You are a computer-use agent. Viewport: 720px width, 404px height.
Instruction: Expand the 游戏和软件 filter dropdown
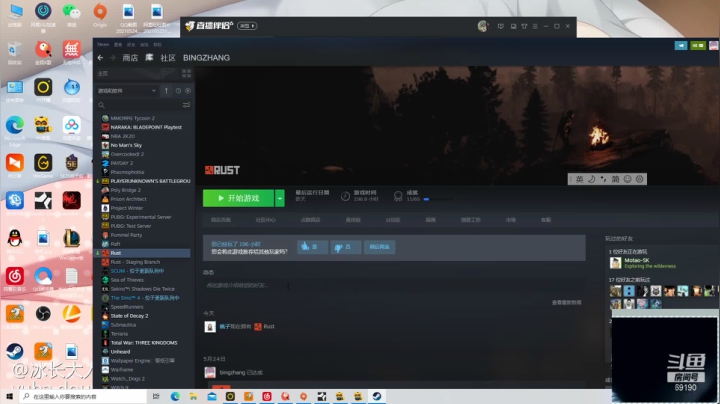click(x=127, y=91)
